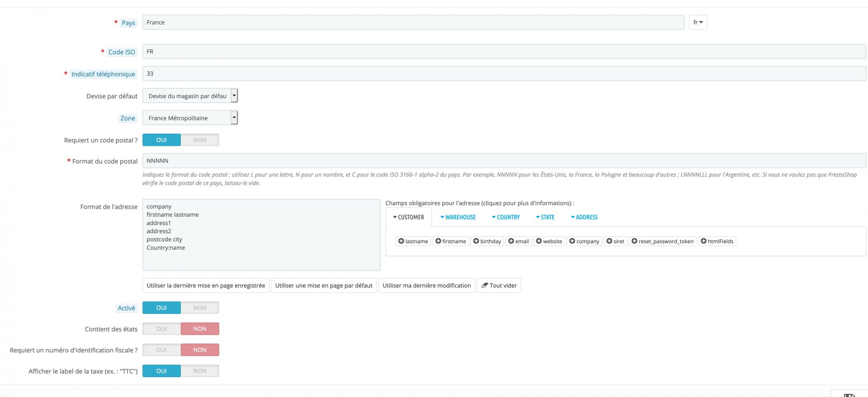Open the fr language dropdown
Screen dimensions: 868x397
[698, 22]
